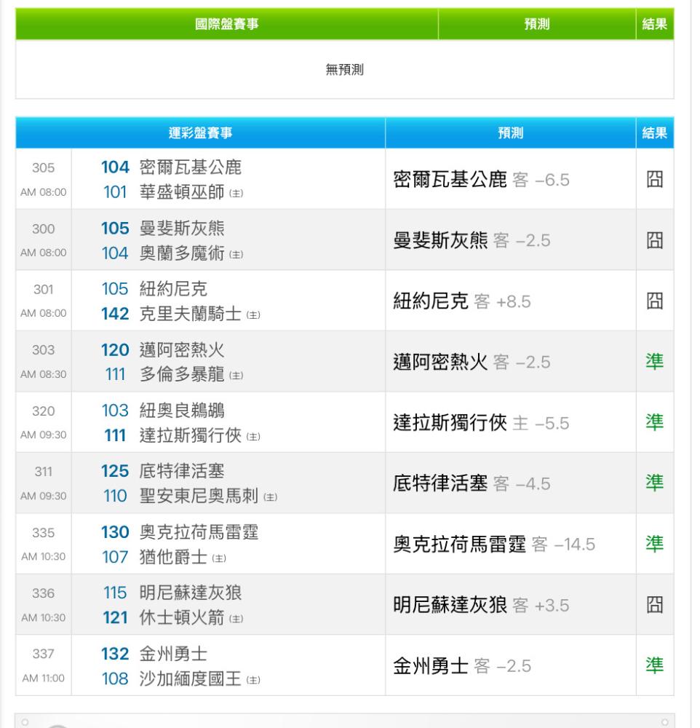Click the 預測 header in the green table
The width and height of the screenshot is (700, 728).
(536, 24)
